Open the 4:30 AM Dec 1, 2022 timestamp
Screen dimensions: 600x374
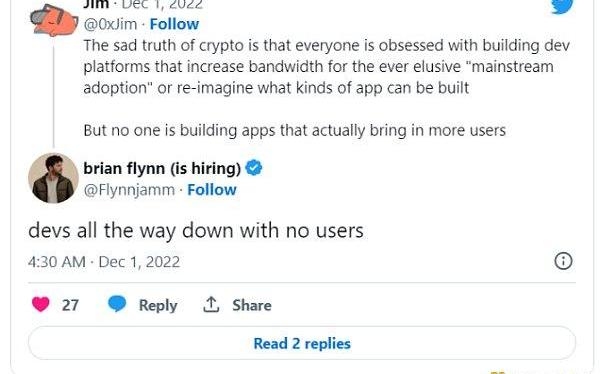pos(104,262)
